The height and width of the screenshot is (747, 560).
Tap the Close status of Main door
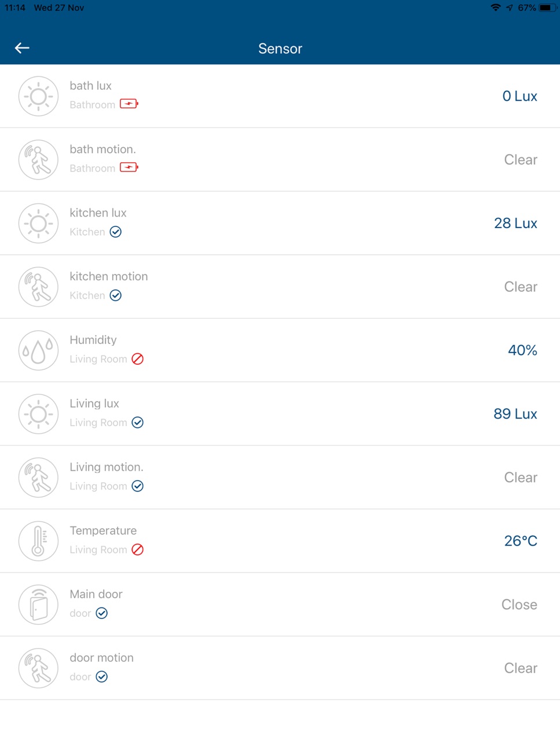[x=519, y=605]
